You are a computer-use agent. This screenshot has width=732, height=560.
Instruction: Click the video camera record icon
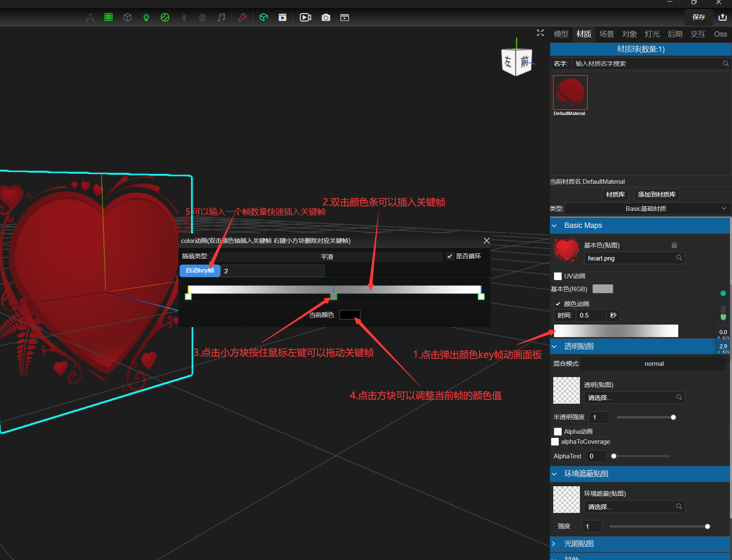click(305, 17)
